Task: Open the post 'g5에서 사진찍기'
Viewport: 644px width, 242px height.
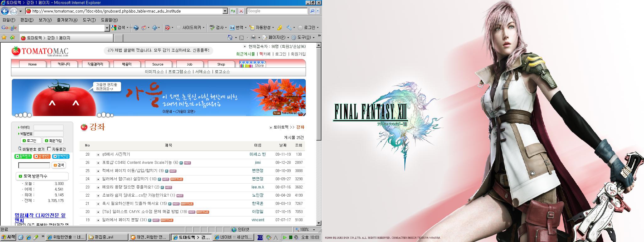Action: 116,154
